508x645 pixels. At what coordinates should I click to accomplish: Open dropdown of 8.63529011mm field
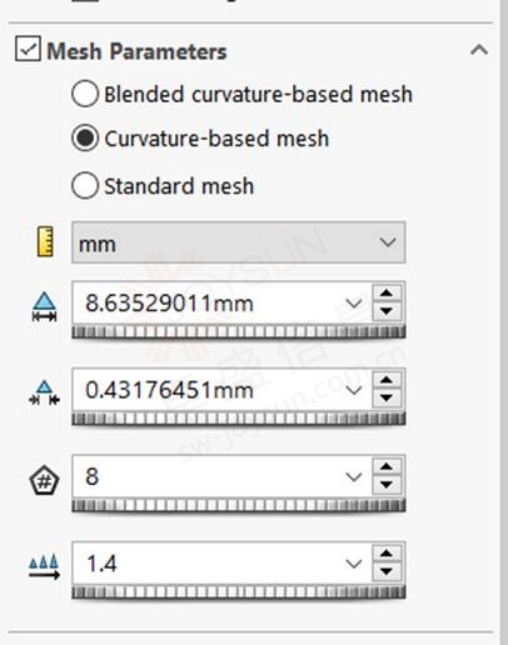pyautogui.click(x=353, y=304)
